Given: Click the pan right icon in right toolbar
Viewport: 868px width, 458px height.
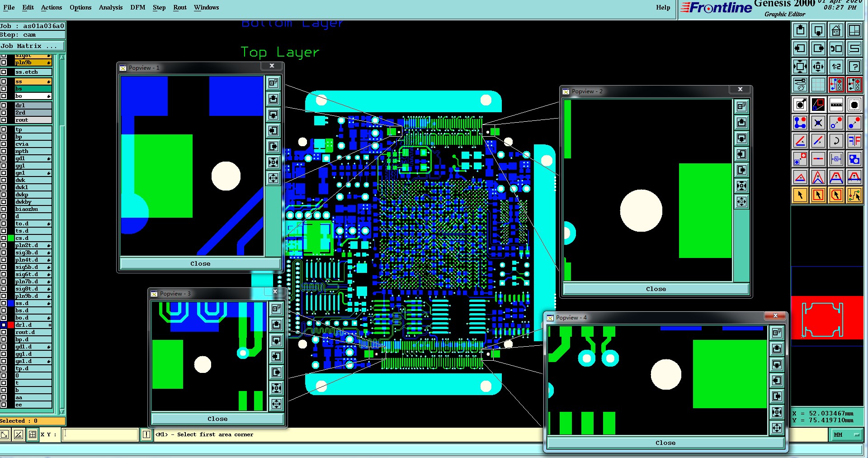Looking at the screenshot, I should point(818,48).
